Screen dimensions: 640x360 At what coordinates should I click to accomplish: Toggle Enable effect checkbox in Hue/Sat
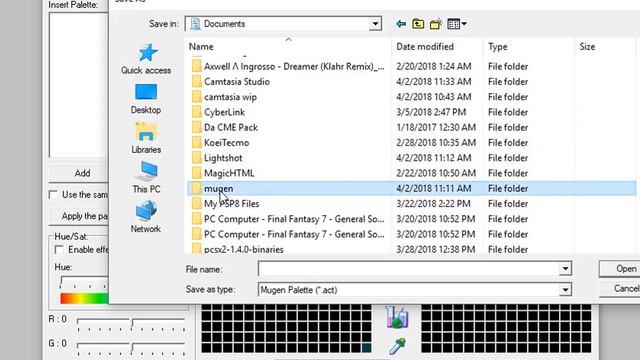pyautogui.click(x=59, y=249)
